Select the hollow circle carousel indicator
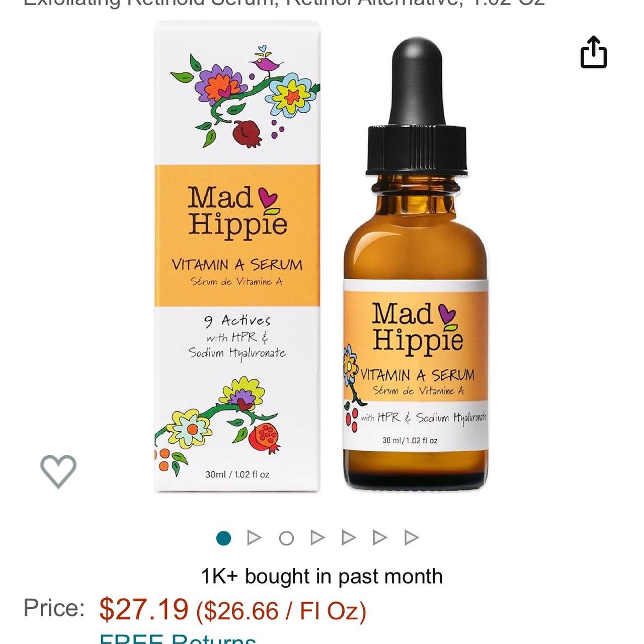644x644 pixels. click(x=286, y=538)
